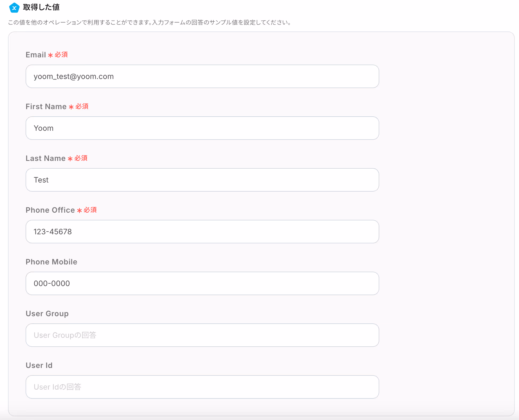This screenshot has width=519, height=420.
Task: Select the Last Name field showing Test
Action: pos(202,180)
